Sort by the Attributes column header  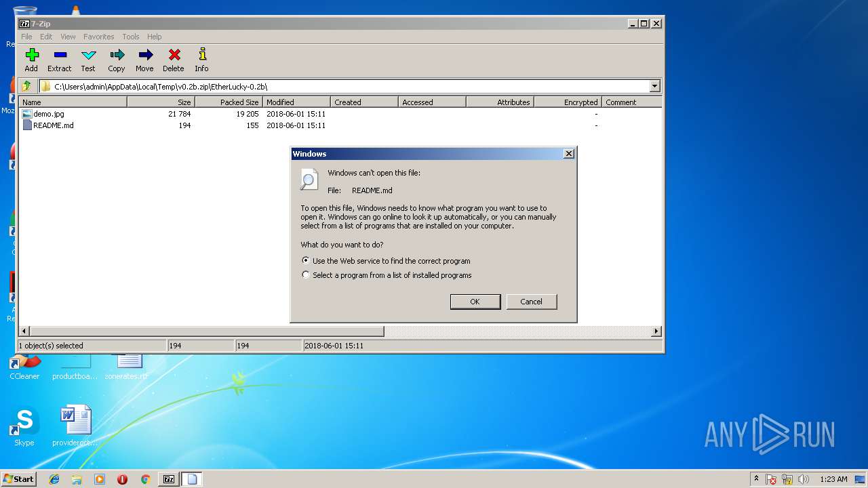click(x=500, y=102)
